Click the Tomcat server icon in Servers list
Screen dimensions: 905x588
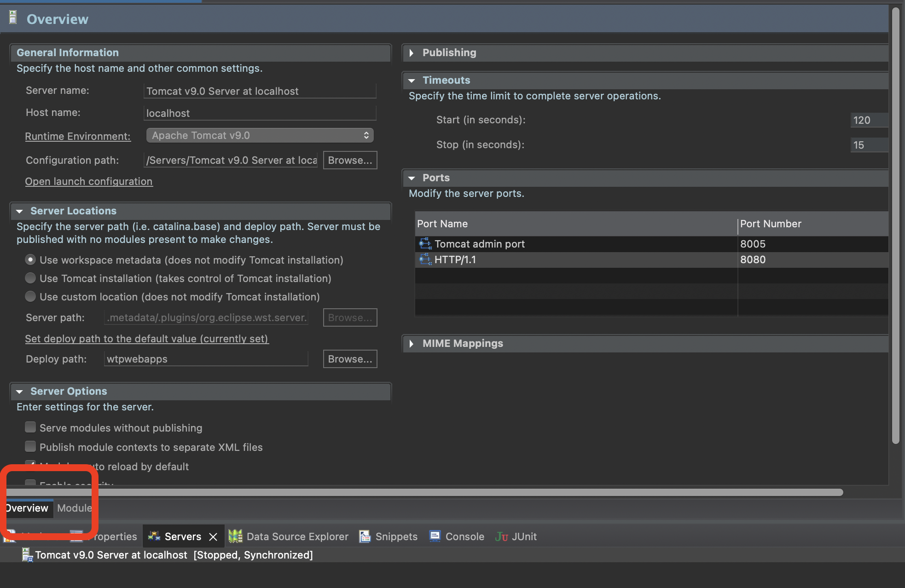27,555
